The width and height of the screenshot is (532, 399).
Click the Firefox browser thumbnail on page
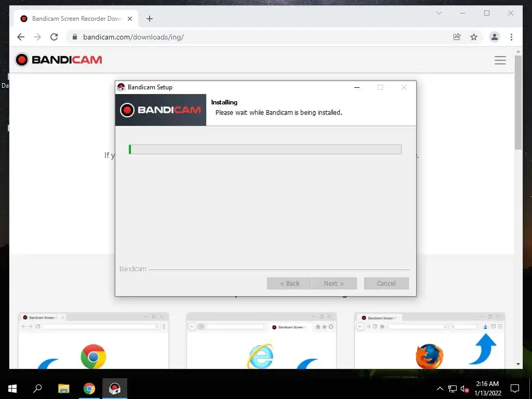pos(429,341)
